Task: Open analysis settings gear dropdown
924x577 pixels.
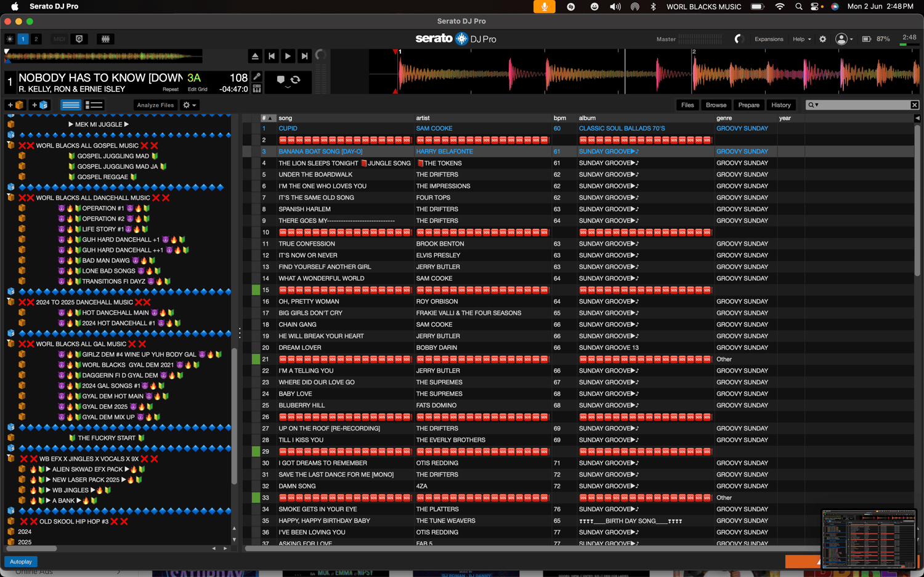Action: click(x=190, y=105)
